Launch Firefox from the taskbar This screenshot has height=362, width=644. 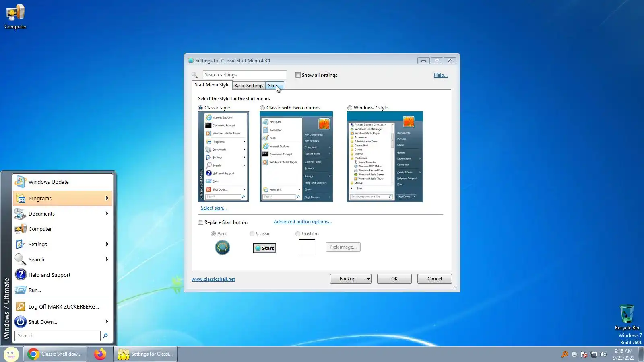[100, 354]
